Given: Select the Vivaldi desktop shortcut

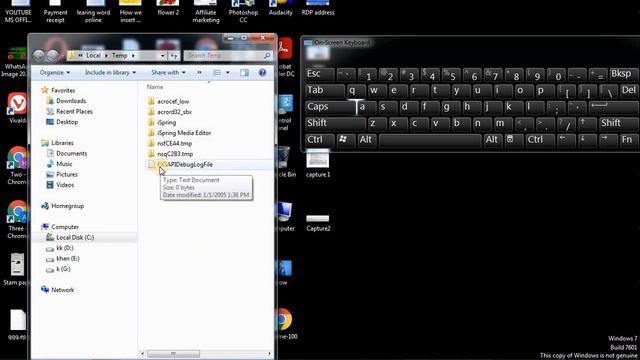Looking at the screenshot, I should [x=17, y=108].
